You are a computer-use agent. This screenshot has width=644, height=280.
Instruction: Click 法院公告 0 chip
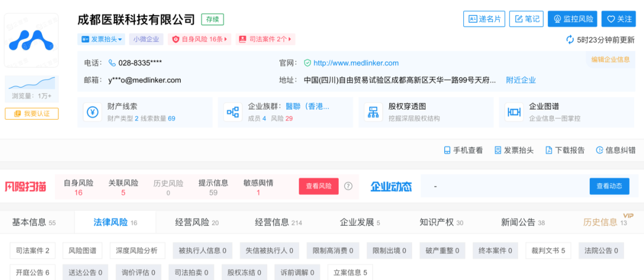point(601,250)
